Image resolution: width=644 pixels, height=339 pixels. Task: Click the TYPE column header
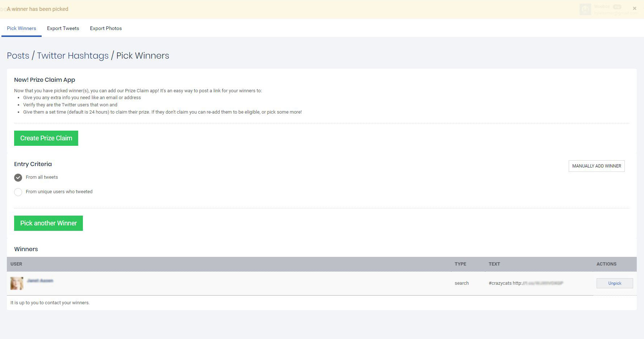[x=460, y=264]
